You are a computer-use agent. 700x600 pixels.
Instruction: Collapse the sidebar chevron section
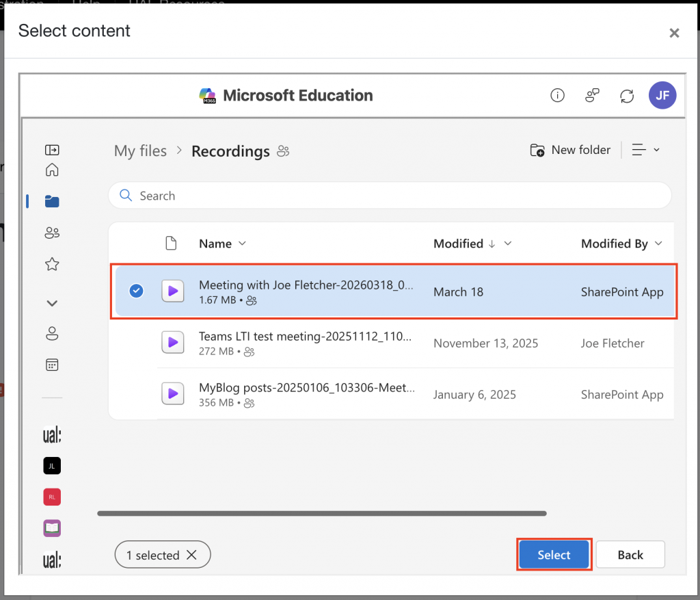click(52, 303)
